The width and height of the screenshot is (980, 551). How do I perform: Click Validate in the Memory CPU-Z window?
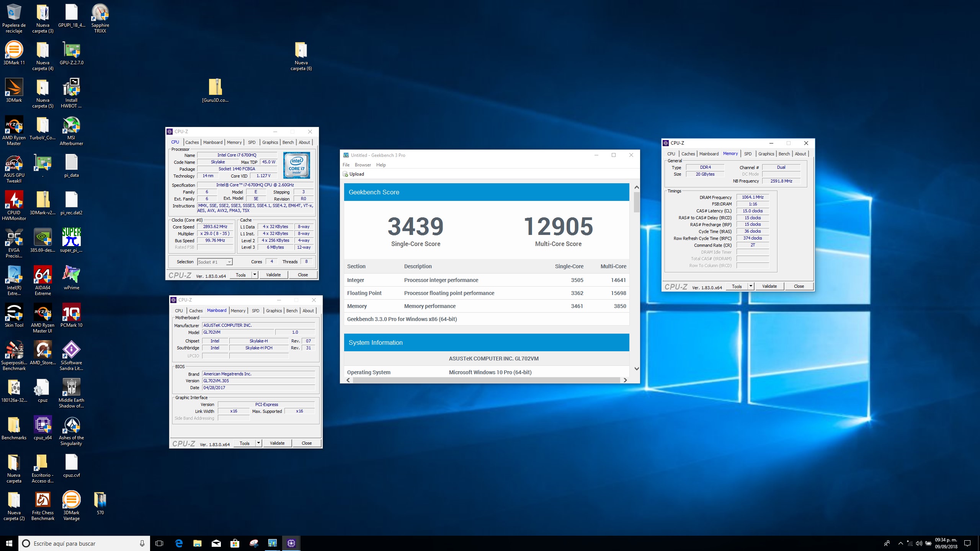click(769, 286)
